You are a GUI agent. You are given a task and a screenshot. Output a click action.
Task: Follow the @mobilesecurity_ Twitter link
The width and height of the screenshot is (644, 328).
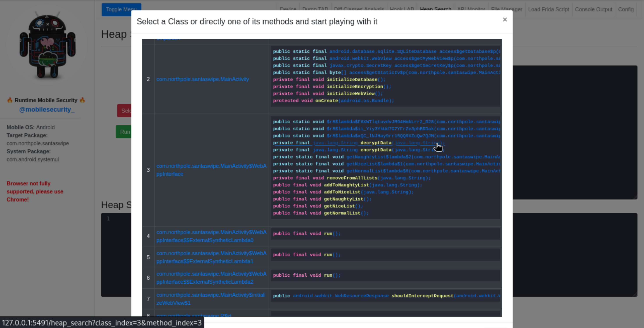pos(47,110)
